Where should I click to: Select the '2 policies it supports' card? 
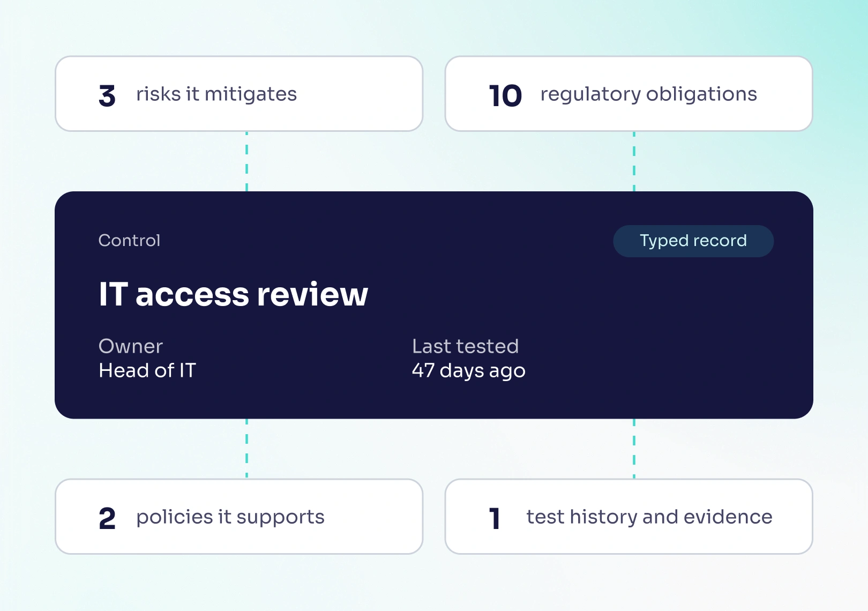pyautogui.click(x=239, y=517)
